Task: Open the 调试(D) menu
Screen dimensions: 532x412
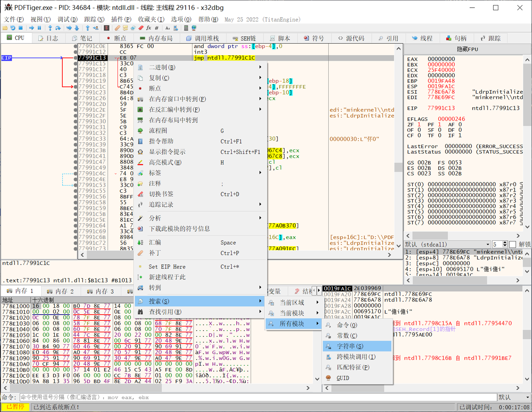Action: coord(67,19)
